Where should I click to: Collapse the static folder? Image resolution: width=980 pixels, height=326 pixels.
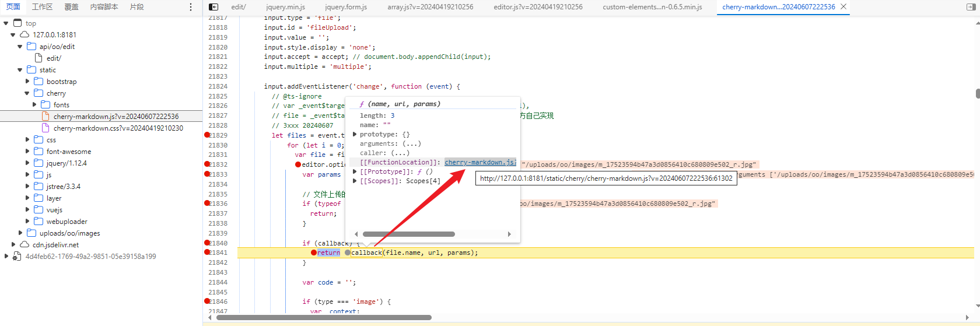tap(20, 70)
